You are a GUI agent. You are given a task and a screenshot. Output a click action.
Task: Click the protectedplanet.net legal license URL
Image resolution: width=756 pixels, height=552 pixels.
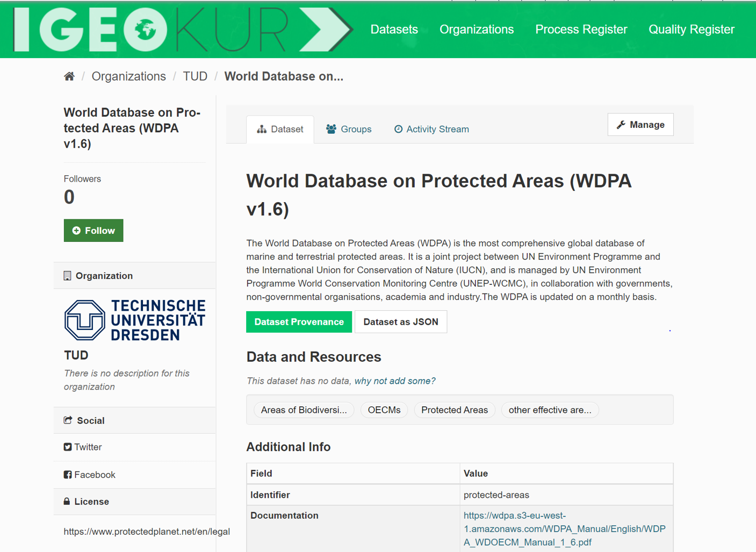pos(147,532)
